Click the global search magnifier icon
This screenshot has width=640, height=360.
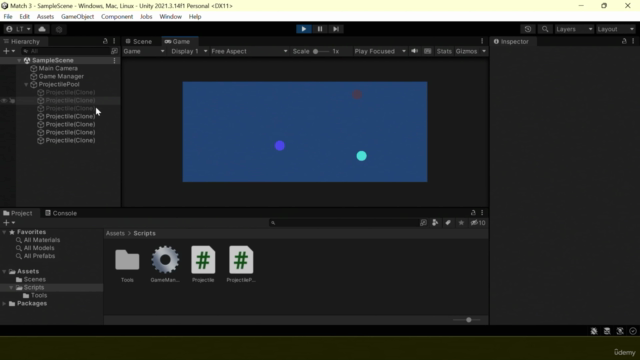(545, 29)
